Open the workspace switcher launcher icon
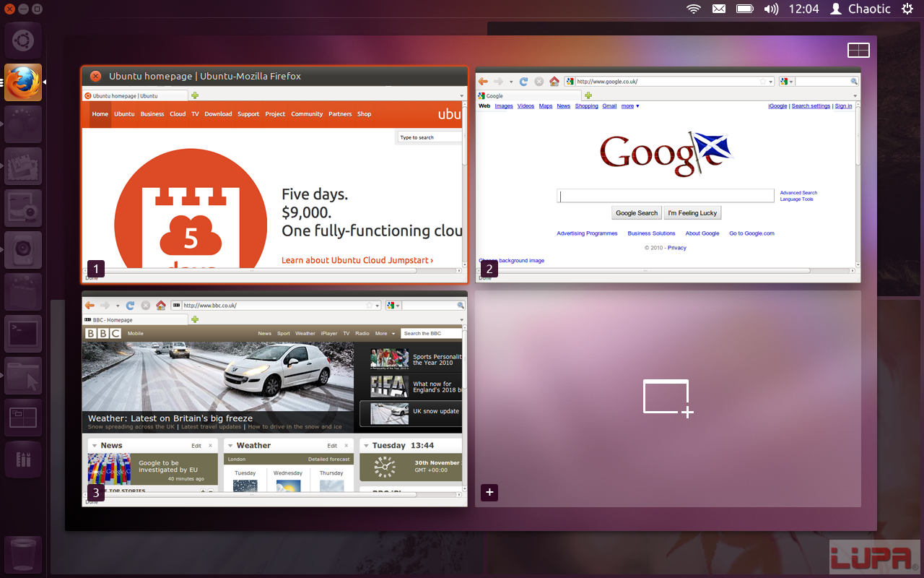 click(x=23, y=418)
